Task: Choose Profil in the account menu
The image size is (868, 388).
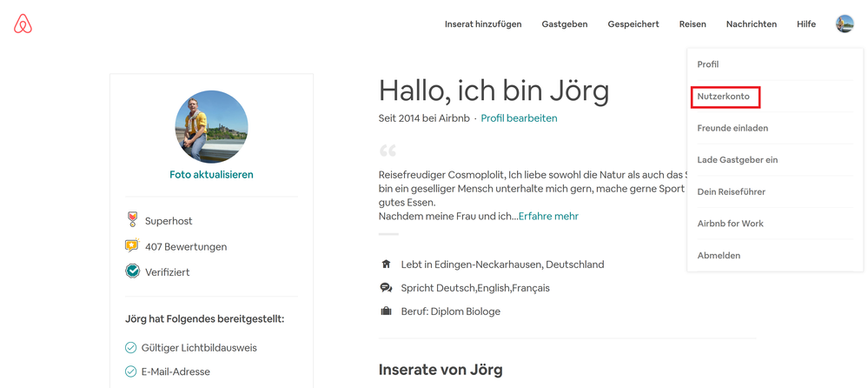Action: (708, 64)
